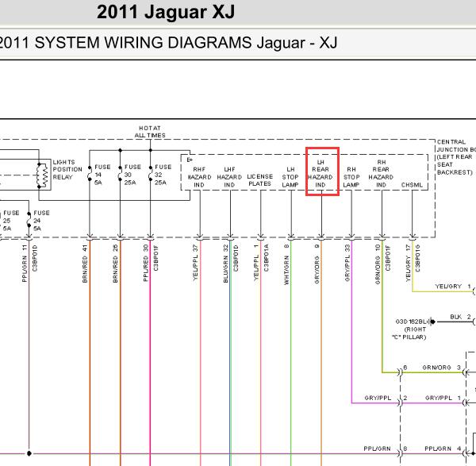Screen dimensions: 476x466
Task: Click the "BRN/RED 26" wire label
Action: pos(116,264)
